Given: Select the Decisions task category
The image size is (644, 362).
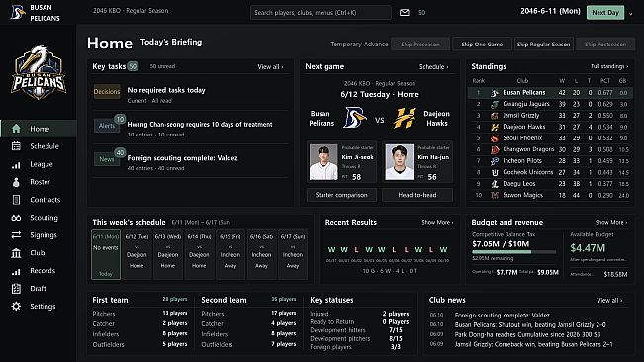Looking at the screenshot, I should click(107, 92).
